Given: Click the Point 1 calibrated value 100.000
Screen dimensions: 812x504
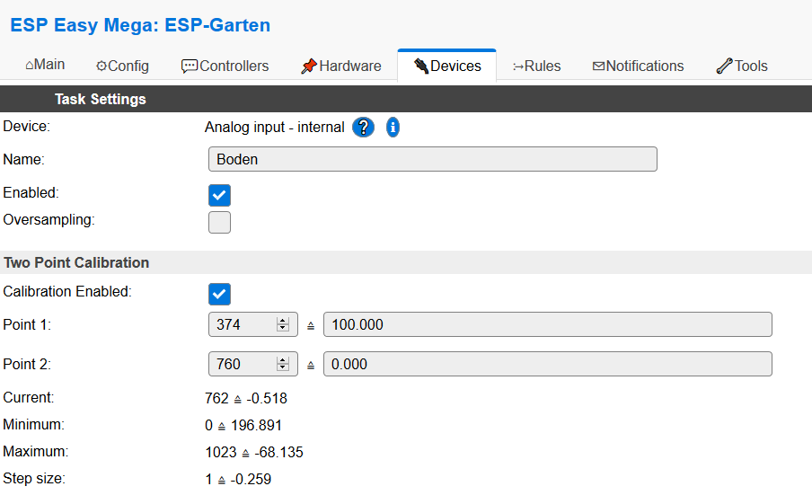Looking at the screenshot, I should tap(547, 324).
